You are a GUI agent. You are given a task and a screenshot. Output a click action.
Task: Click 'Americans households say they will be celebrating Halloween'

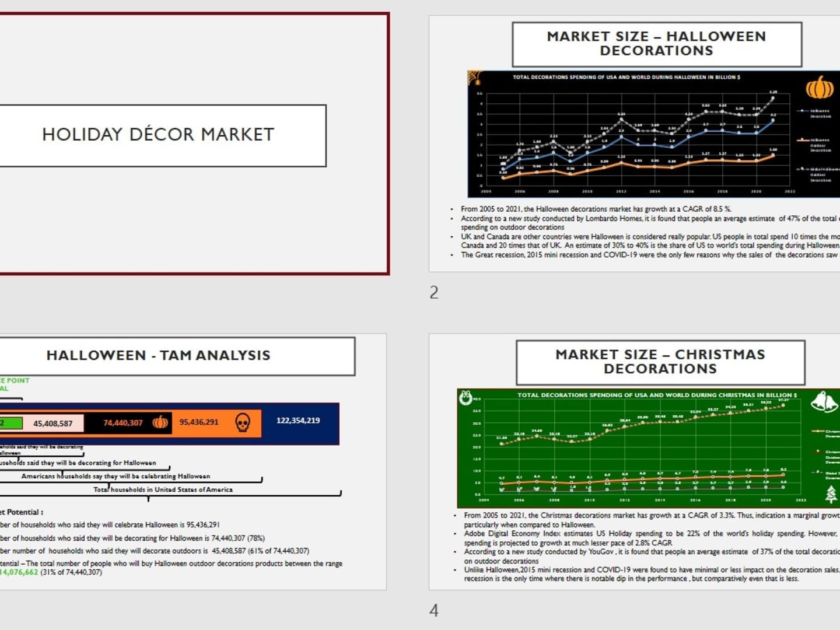116,477
